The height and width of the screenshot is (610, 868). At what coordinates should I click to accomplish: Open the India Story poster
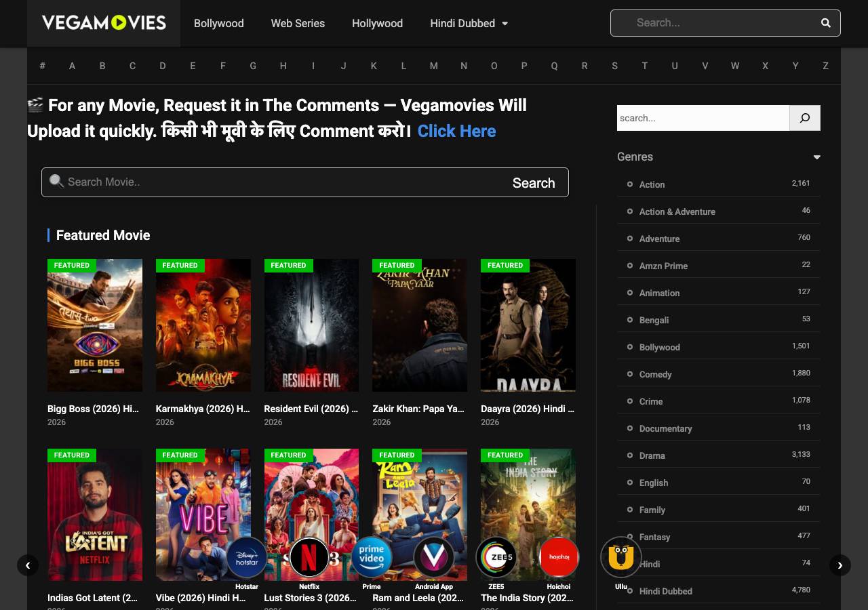(528, 514)
